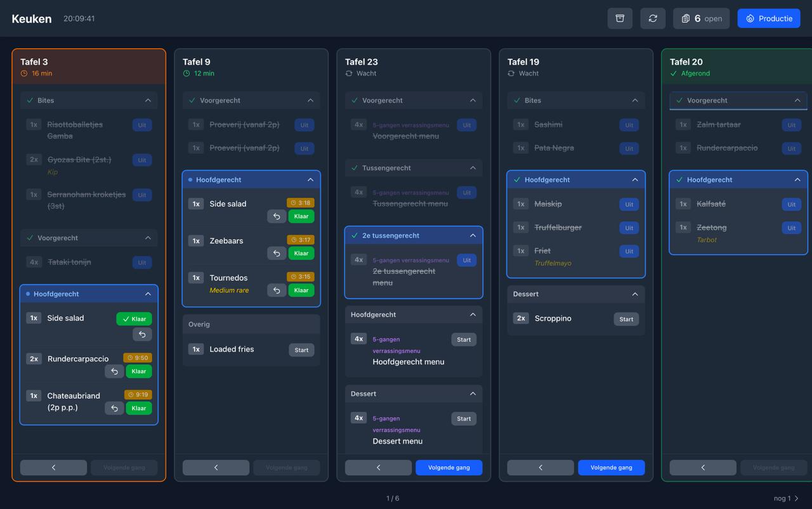Screen dimensions: 812x509
Task: Open the archive box icon in header
Action: (x=620, y=18)
